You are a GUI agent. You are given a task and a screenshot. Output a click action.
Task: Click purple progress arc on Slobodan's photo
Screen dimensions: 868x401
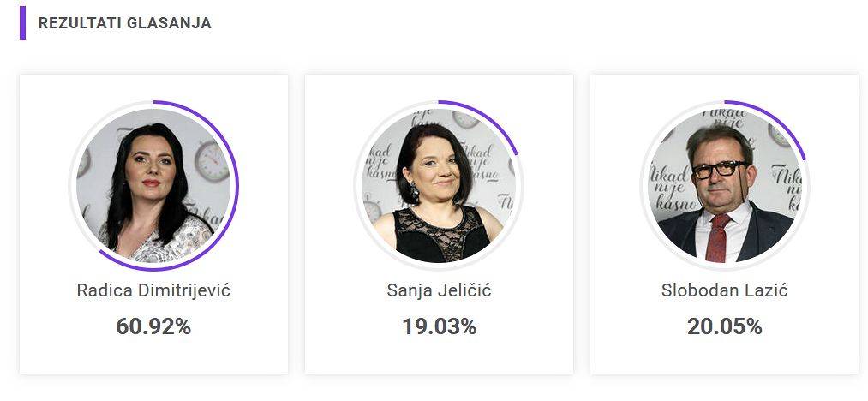(x=782, y=121)
